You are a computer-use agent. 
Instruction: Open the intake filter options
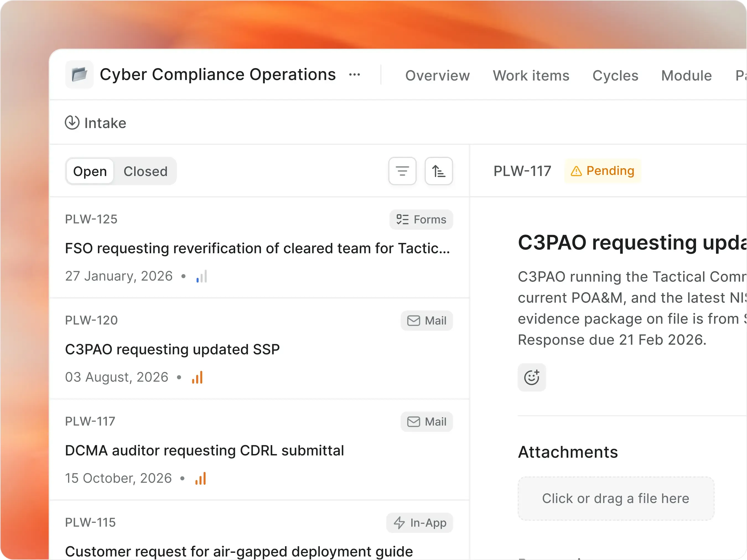coord(402,171)
